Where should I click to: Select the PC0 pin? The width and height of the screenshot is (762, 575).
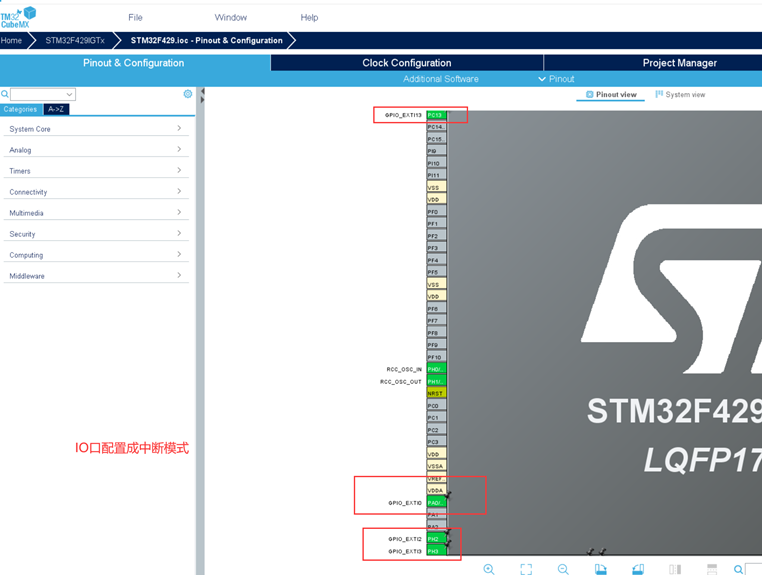[x=436, y=405]
